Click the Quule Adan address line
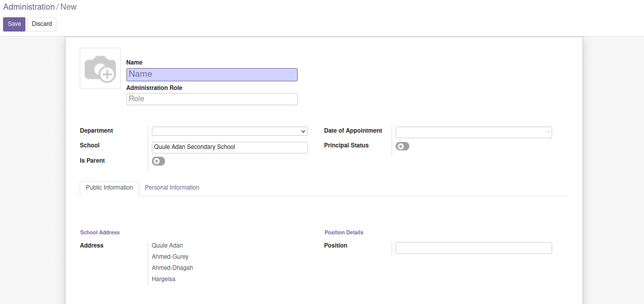 point(167,246)
